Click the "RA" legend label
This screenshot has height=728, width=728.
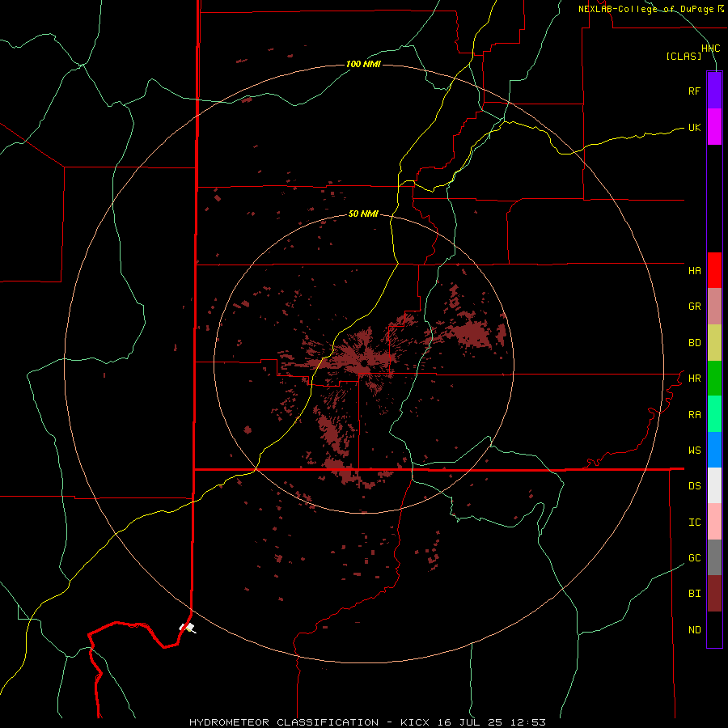click(x=694, y=415)
